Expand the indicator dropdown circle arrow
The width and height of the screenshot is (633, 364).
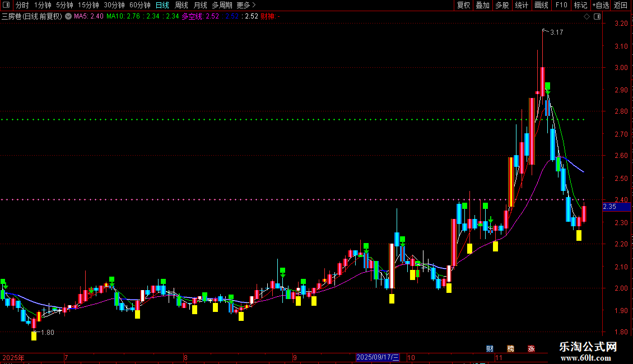coord(68,17)
